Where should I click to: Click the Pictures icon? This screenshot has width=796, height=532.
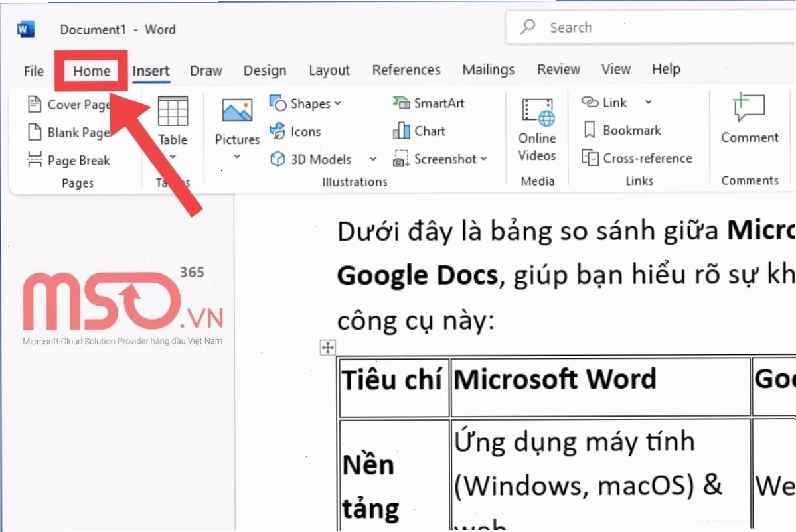pos(237,110)
